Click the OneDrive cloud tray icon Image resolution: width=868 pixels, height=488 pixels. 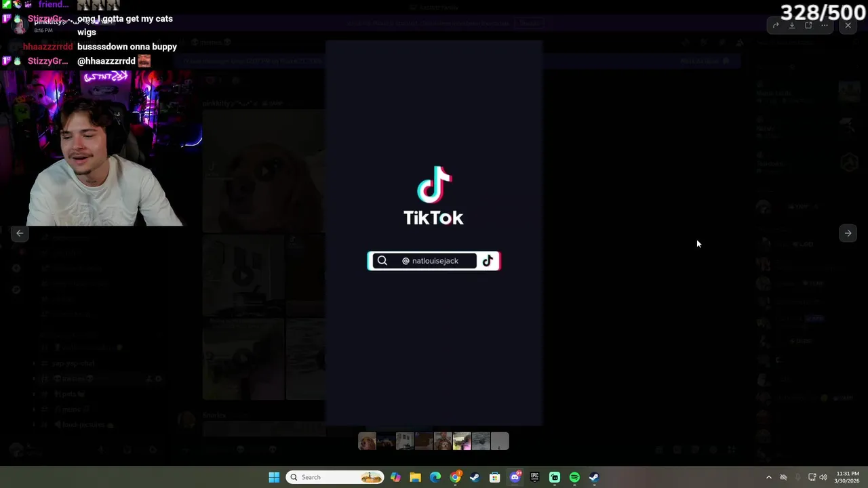783,477
